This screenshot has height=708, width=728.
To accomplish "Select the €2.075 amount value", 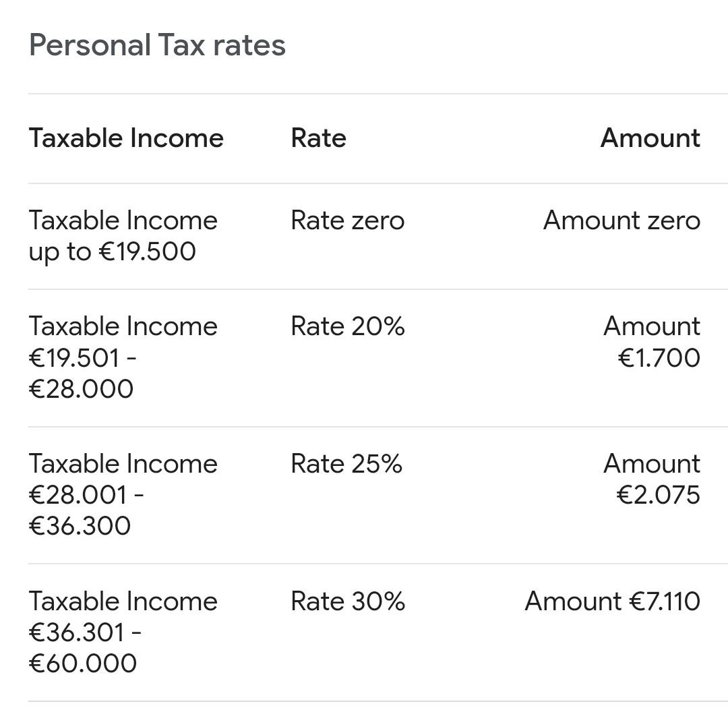I will (x=658, y=496).
